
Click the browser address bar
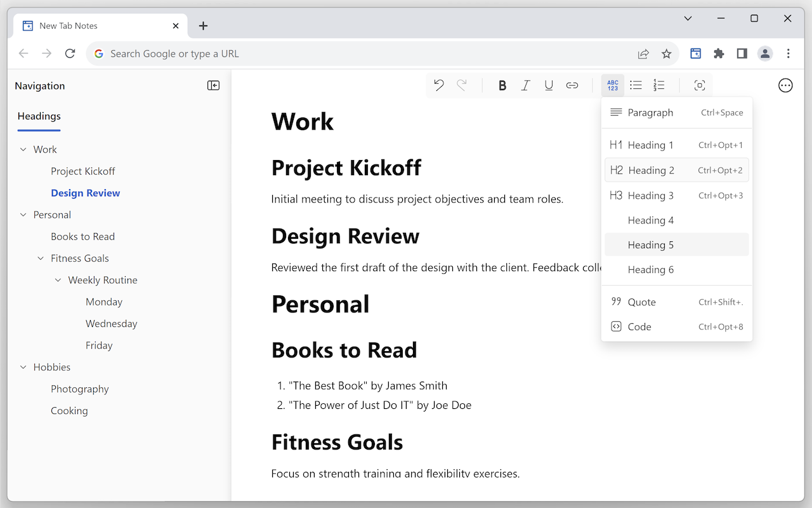click(254, 53)
